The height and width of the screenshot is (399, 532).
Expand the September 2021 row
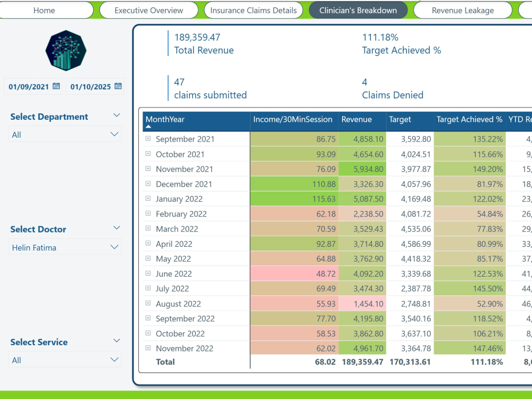[x=148, y=138]
